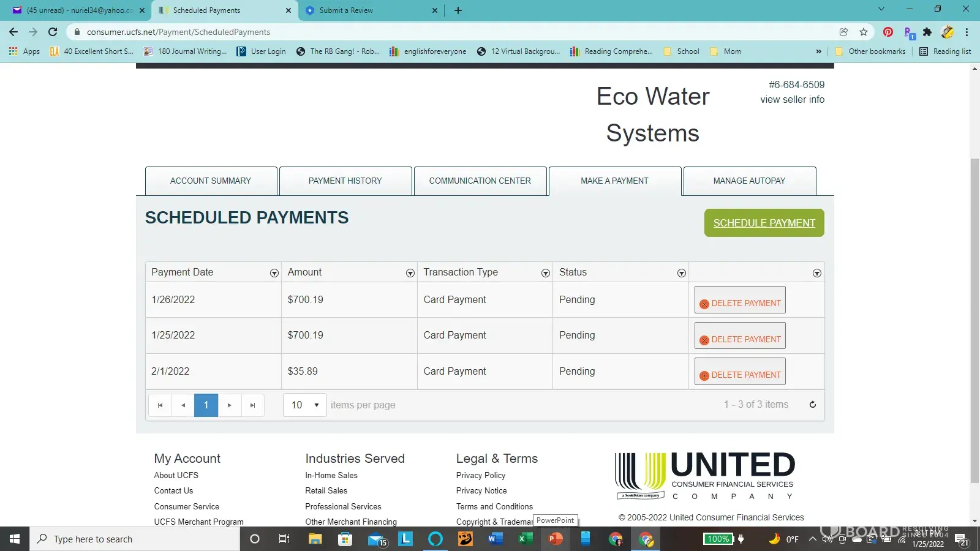Click the Schedule Payment button

pyautogui.click(x=764, y=223)
